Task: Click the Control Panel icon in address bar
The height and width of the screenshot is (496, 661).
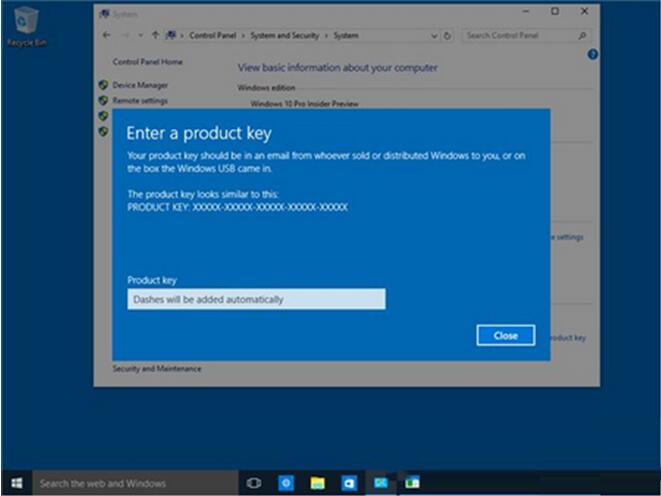Action: pyautogui.click(x=171, y=35)
